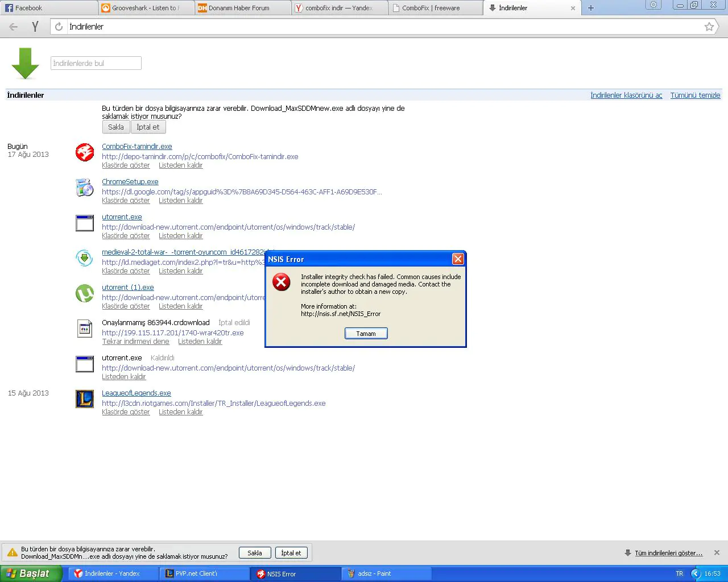Show ChromeSetup.exe in folder

coord(126,201)
